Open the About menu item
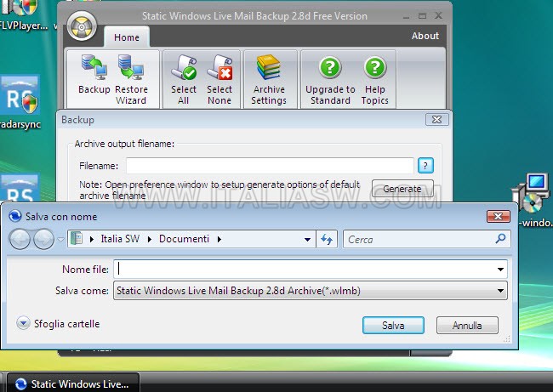 [x=425, y=36]
